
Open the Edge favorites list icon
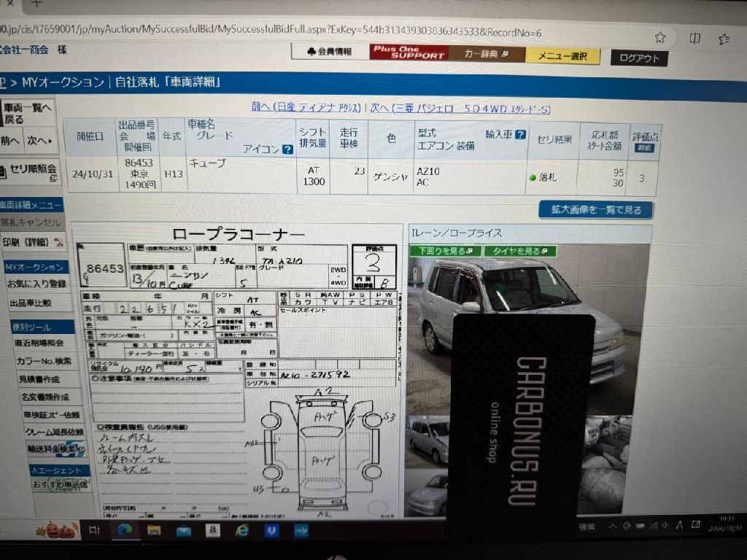[724, 39]
